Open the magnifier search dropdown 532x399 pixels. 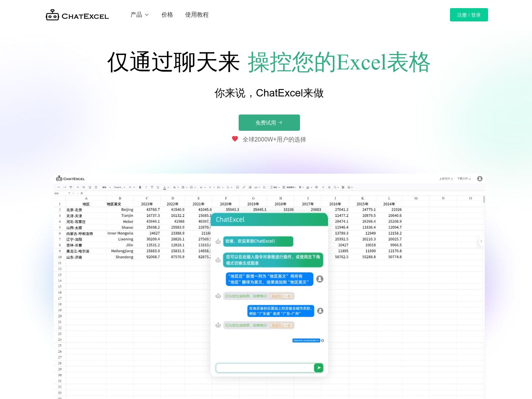pos(336,187)
